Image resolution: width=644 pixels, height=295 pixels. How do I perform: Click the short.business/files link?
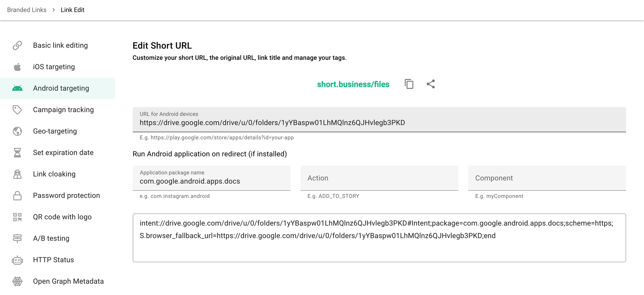point(353,84)
